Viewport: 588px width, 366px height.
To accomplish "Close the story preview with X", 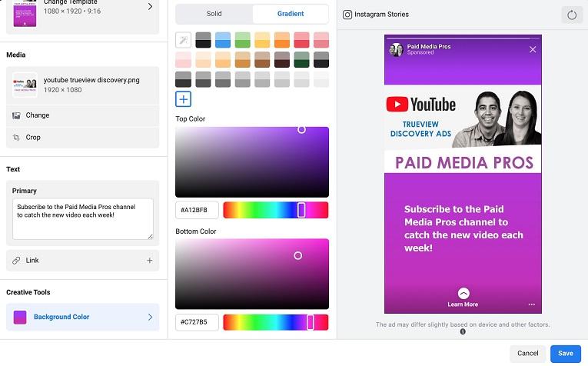I will coord(533,49).
